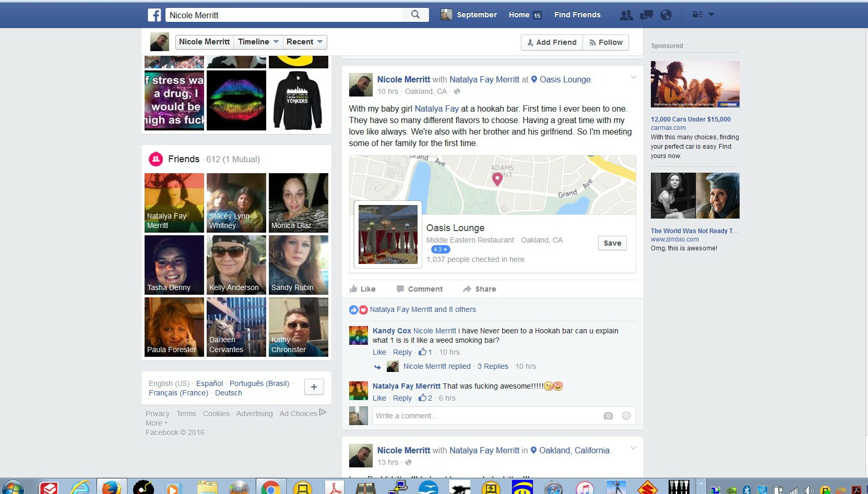
Task: Click the Add Friend button
Action: coord(552,42)
